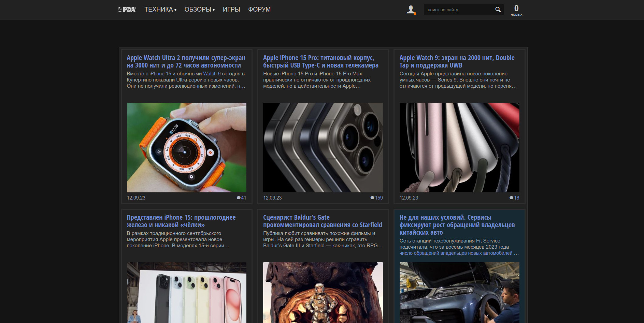Open the user profile icon
Image resolution: width=644 pixels, height=323 pixels.
(x=411, y=10)
